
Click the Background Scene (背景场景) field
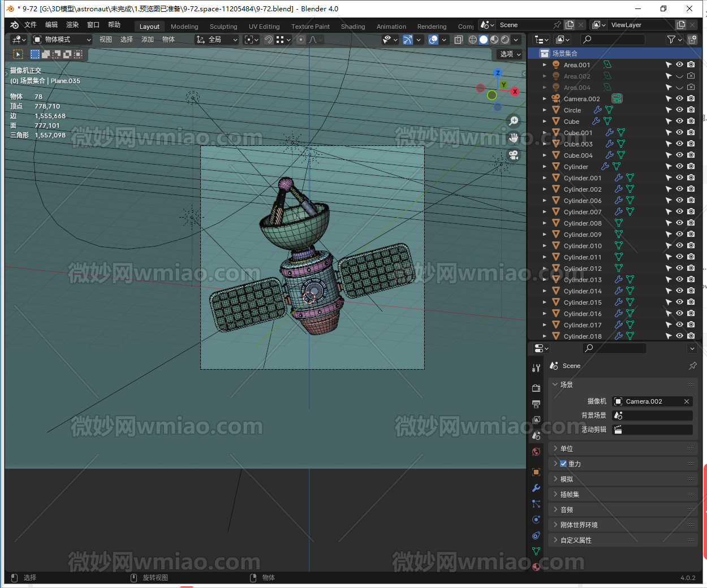653,416
